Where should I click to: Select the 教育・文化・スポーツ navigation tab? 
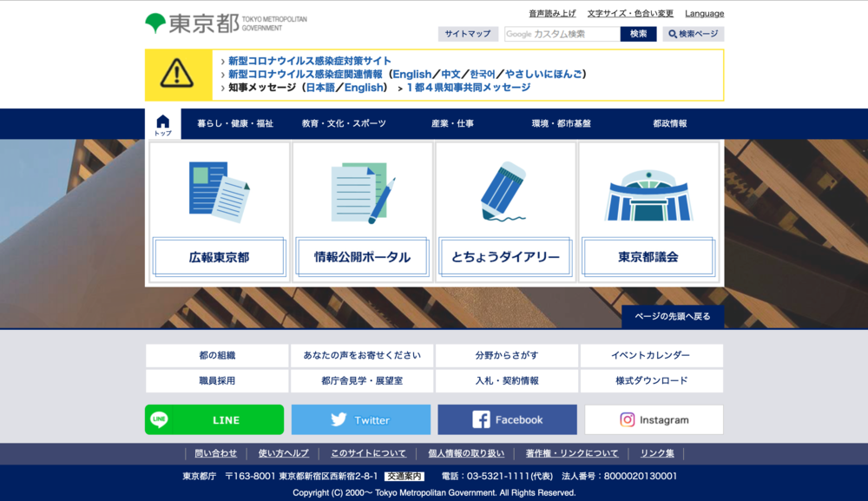tap(344, 124)
